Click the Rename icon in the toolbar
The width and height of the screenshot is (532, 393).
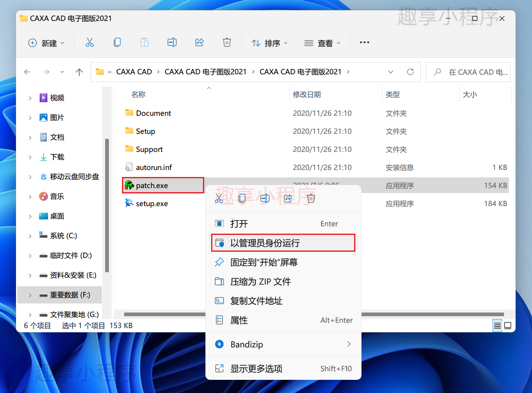point(172,42)
